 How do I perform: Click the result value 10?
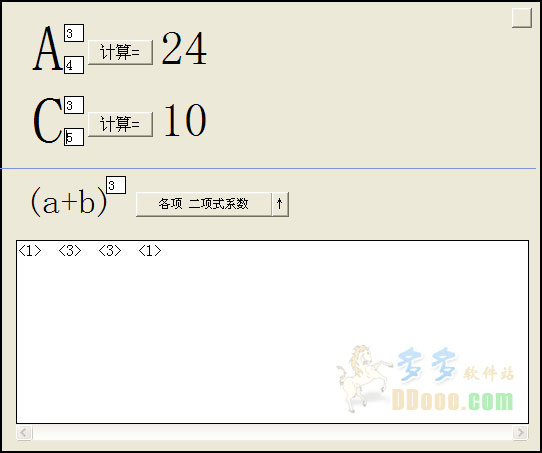[185, 120]
